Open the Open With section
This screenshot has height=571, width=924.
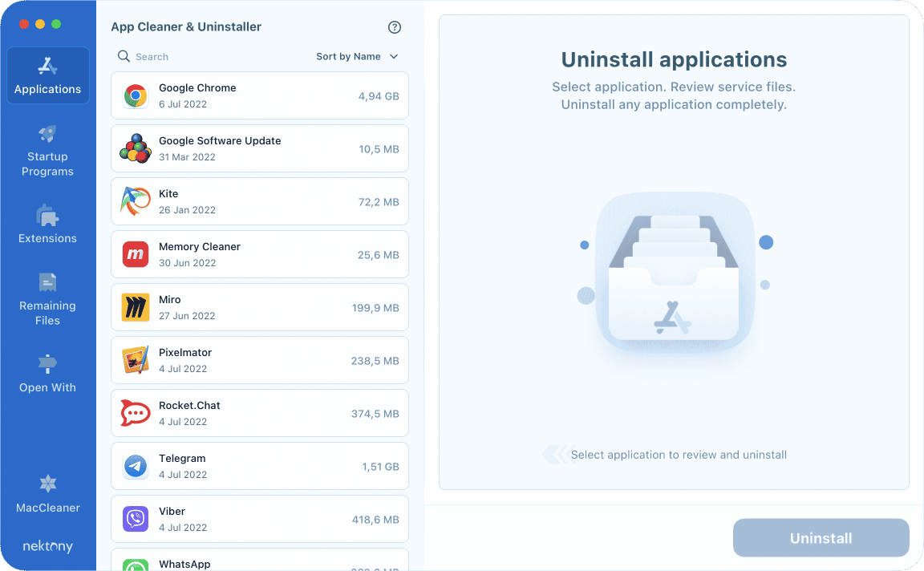point(48,374)
